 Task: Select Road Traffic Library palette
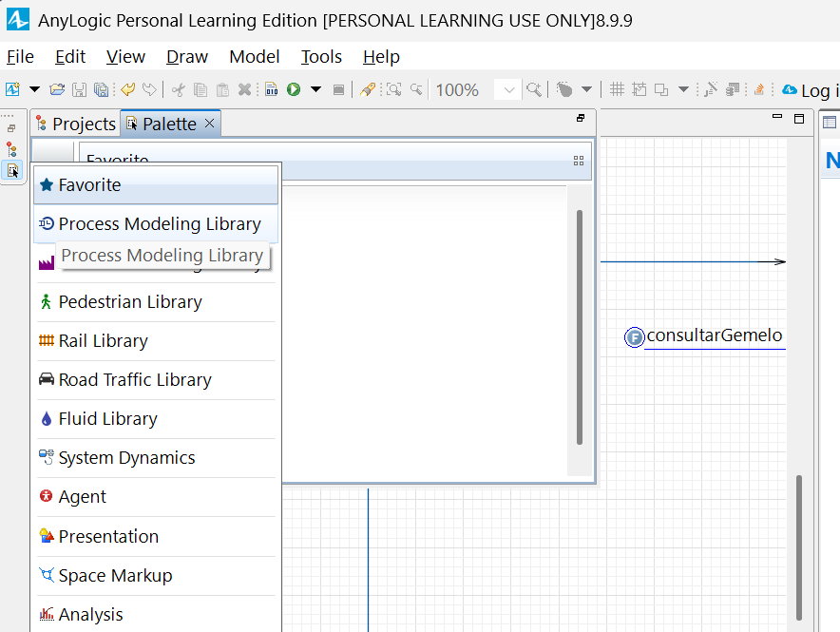tap(156, 380)
